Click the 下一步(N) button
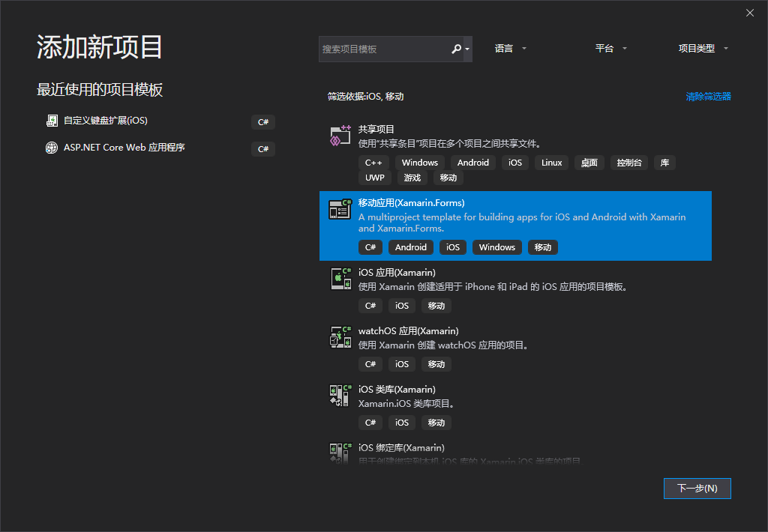 [697, 488]
